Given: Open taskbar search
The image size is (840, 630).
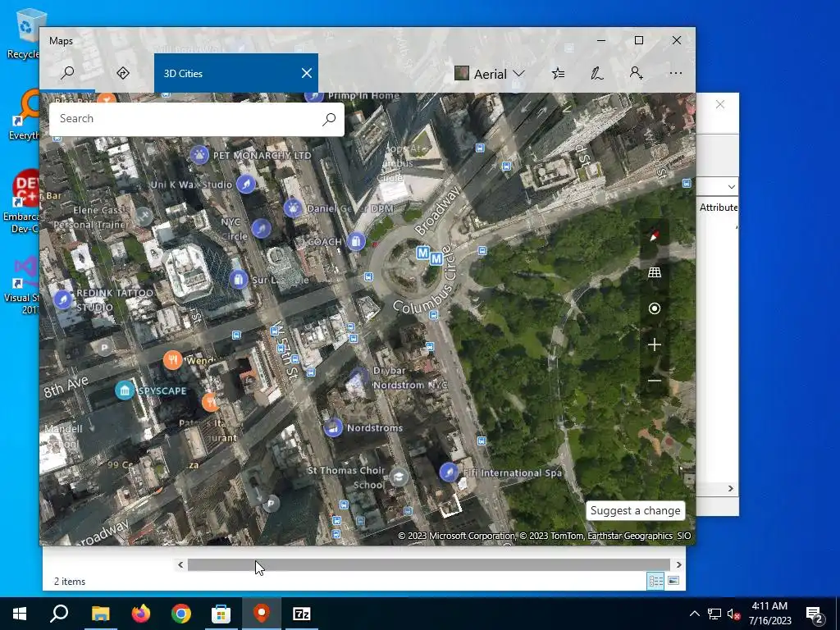Looking at the screenshot, I should [x=59, y=614].
